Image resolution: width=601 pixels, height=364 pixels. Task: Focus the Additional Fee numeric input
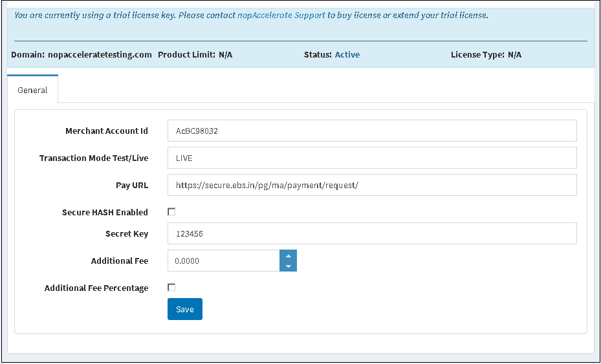(223, 261)
